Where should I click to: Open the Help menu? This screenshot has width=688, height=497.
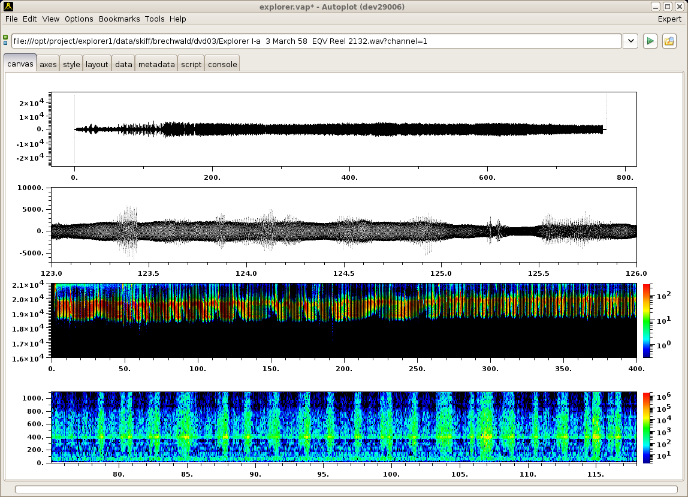[178, 19]
